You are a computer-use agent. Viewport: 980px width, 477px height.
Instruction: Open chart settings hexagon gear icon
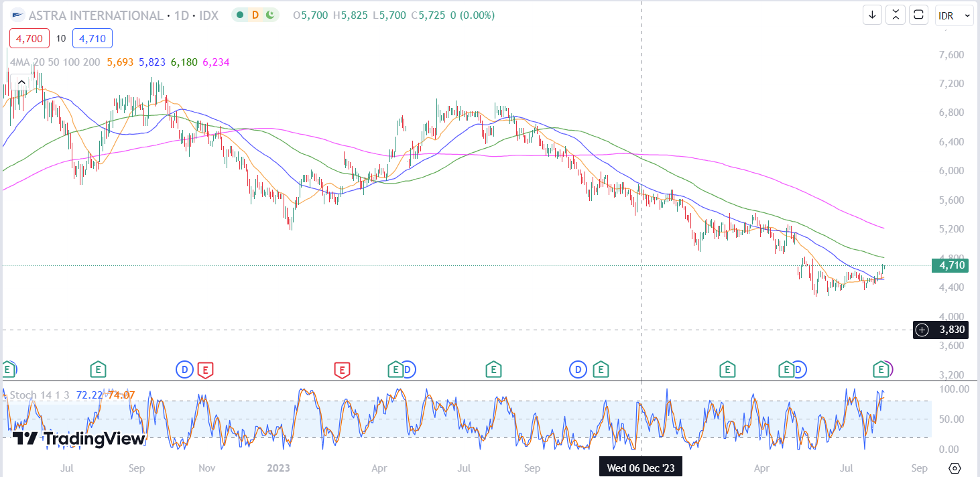coord(955,468)
